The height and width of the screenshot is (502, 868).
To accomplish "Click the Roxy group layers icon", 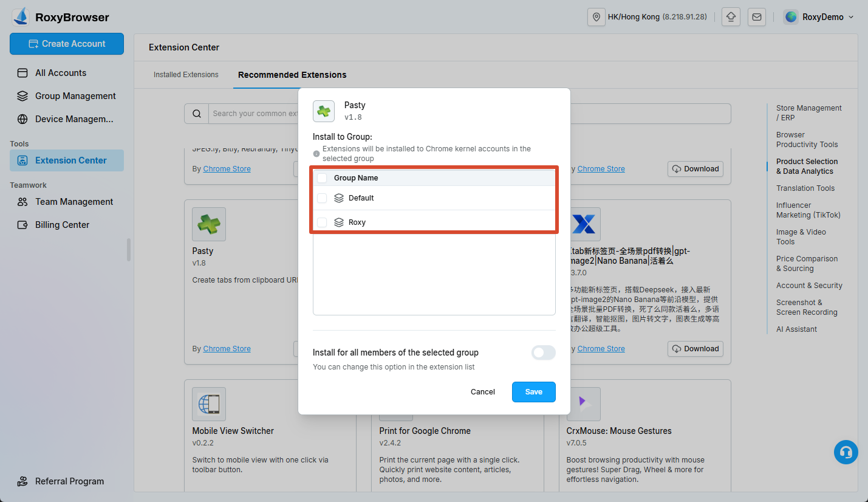I will [x=339, y=222].
